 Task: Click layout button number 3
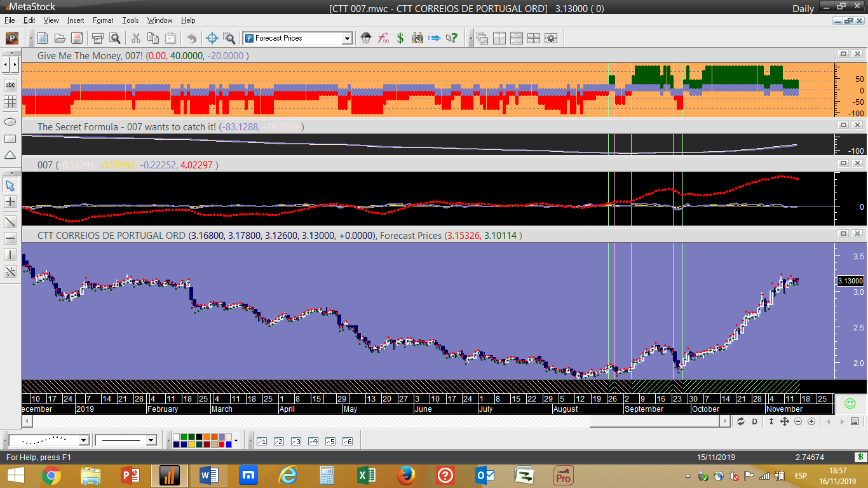[x=295, y=441]
